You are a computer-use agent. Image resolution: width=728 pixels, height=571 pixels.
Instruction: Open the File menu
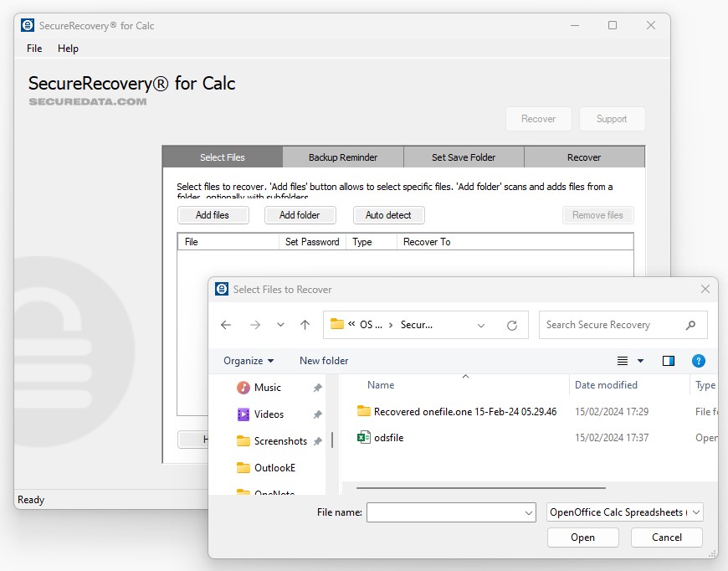click(34, 49)
